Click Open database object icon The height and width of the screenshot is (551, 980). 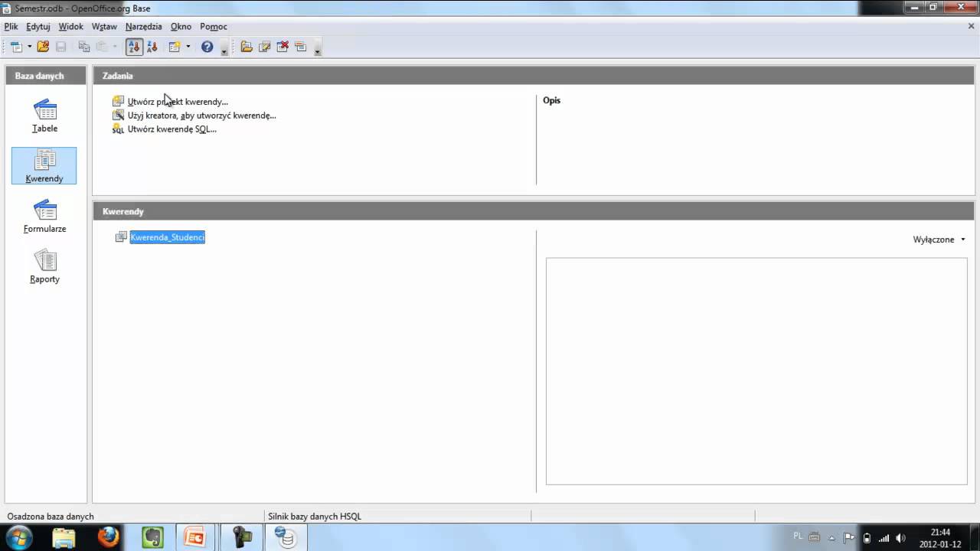[x=247, y=47]
